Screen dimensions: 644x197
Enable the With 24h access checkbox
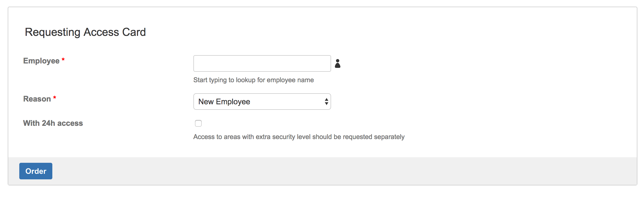(198, 123)
